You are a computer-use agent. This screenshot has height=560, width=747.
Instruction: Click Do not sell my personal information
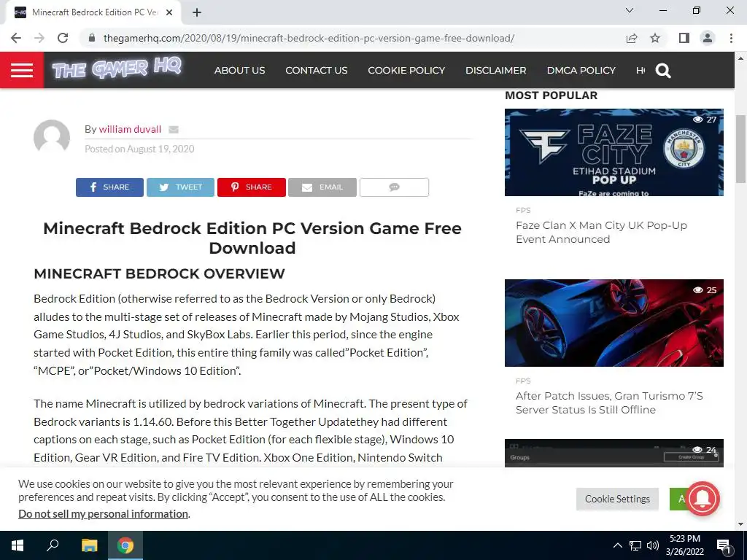click(x=104, y=514)
